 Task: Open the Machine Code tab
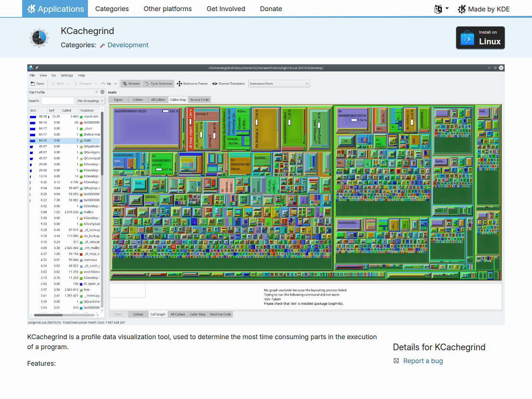click(221, 314)
